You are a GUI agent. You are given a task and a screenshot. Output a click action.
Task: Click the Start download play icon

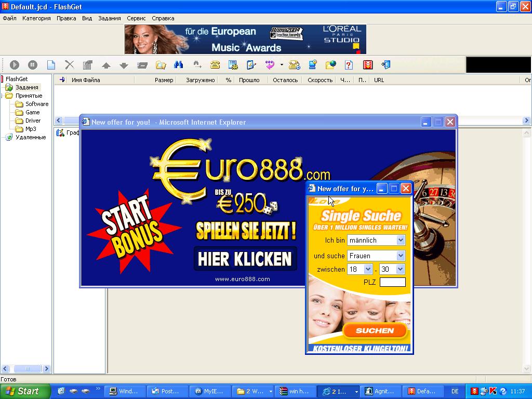[14, 64]
